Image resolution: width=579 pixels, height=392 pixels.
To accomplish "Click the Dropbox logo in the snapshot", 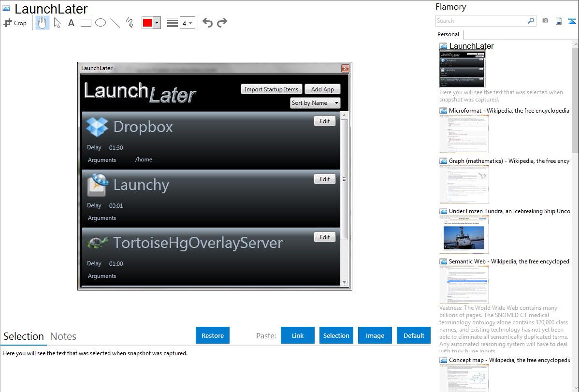I will click(97, 127).
